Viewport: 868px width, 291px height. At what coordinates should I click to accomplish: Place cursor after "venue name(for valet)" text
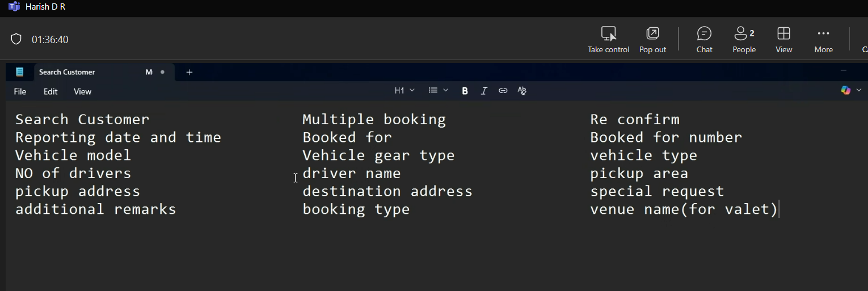click(779, 209)
